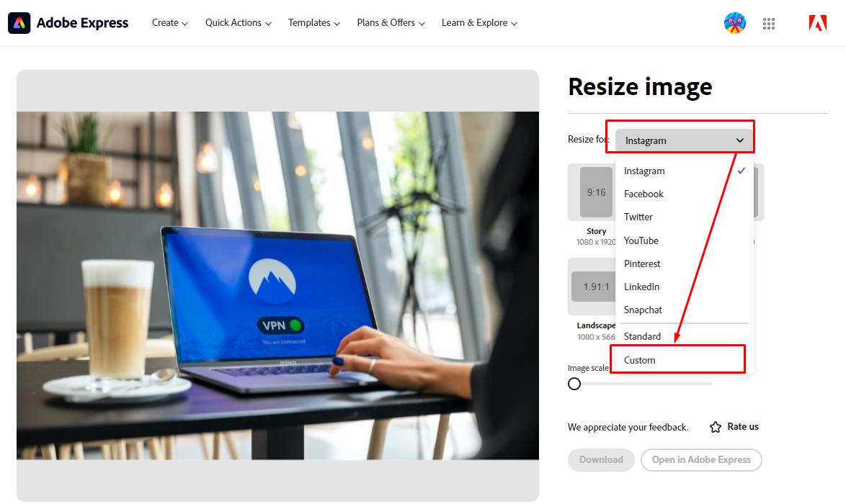This screenshot has width=846, height=504.
Task: Click the star icon next to Rate us
Action: pyautogui.click(x=714, y=426)
